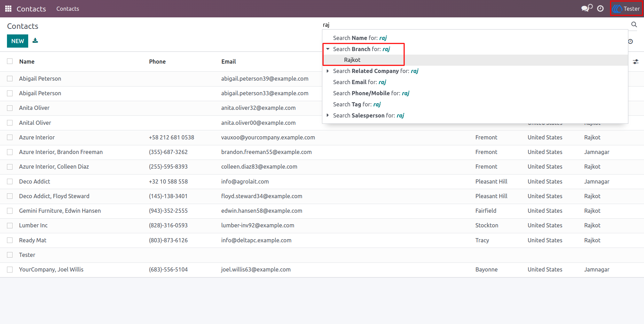Select the Tester contact checkbox
The width and height of the screenshot is (644, 324).
(10, 255)
